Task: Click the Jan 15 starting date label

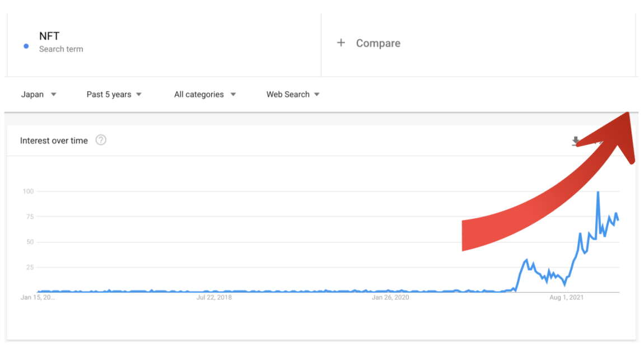Action: (38, 297)
